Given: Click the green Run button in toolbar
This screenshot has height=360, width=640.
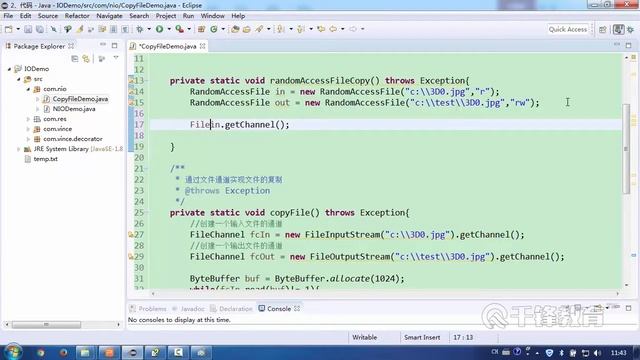Looking at the screenshot, I should [160, 29].
